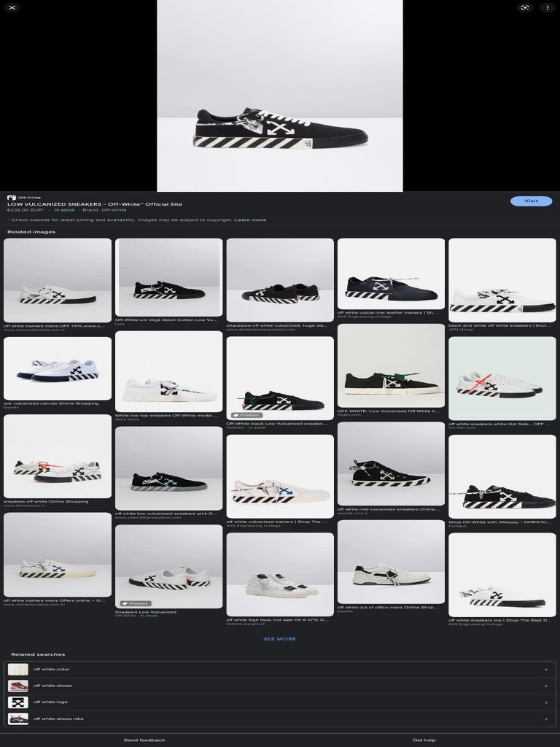This screenshot has height=747, width=560.
Task: Open the 'off white logo' related search
Action: (x=280, y=703)
